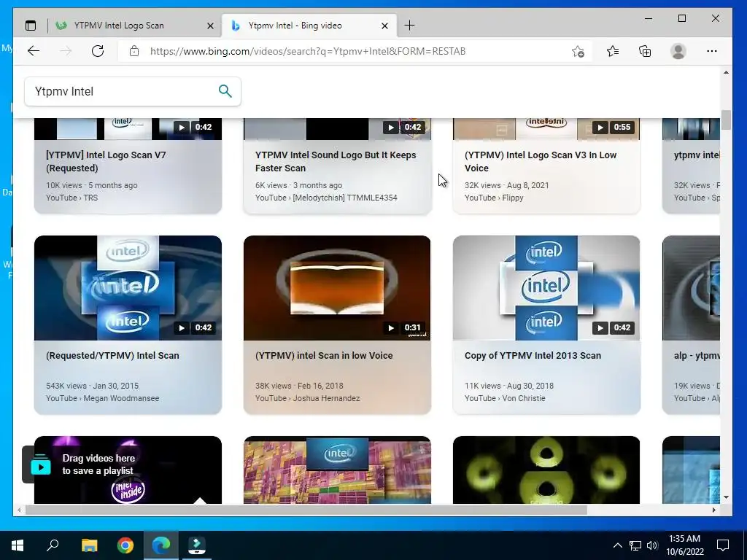Open the Windows Start menu
Image resolution: width=747 pixels, height=560 pixels.
pos(18,545)
